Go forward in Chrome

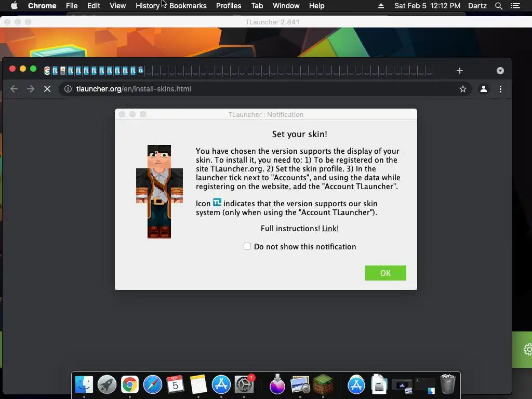pyautogui.click(x=31, y=89)
